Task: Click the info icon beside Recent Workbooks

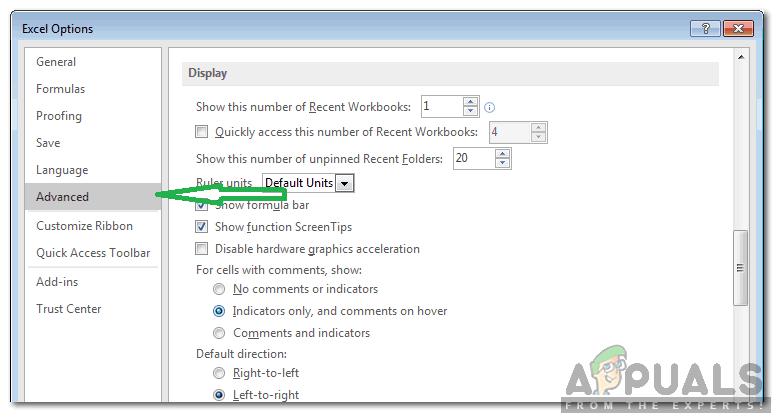Action: tap(489, 107)
